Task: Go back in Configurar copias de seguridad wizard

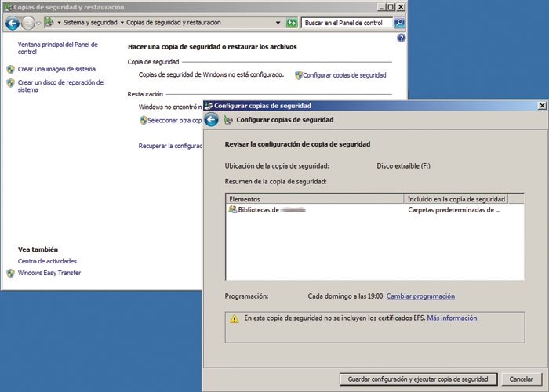Action: coord(212,120)
